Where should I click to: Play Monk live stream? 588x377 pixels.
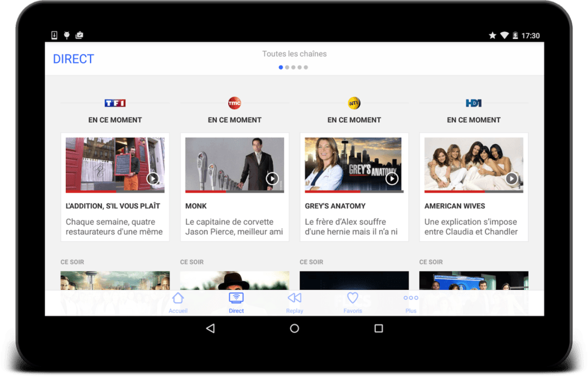[272, 178]
